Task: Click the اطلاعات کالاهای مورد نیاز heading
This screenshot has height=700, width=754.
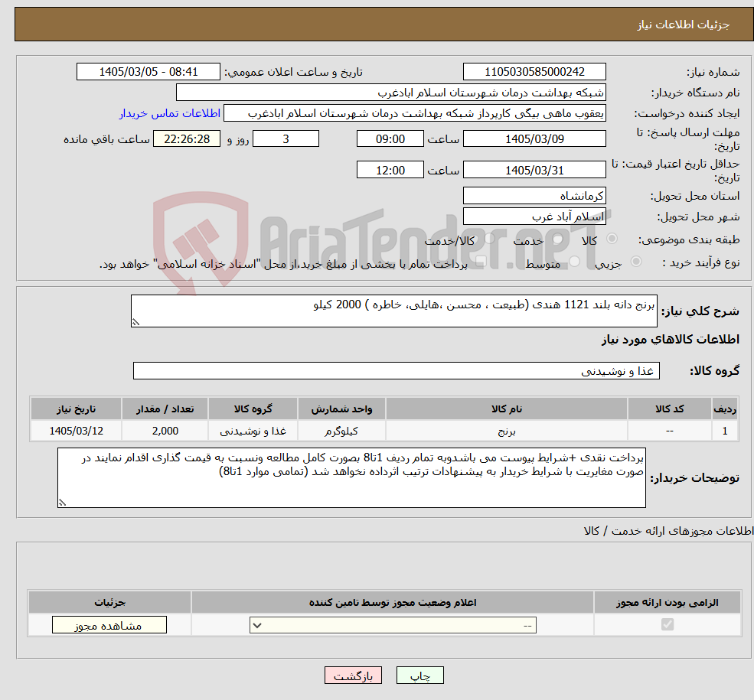Action: [x=671, y=340]
